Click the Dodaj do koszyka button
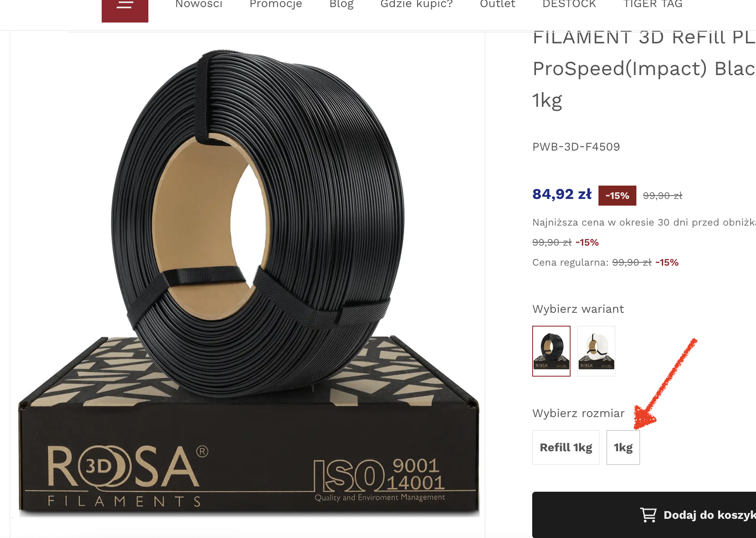This screenshot has height=538, width=756. 644,515
